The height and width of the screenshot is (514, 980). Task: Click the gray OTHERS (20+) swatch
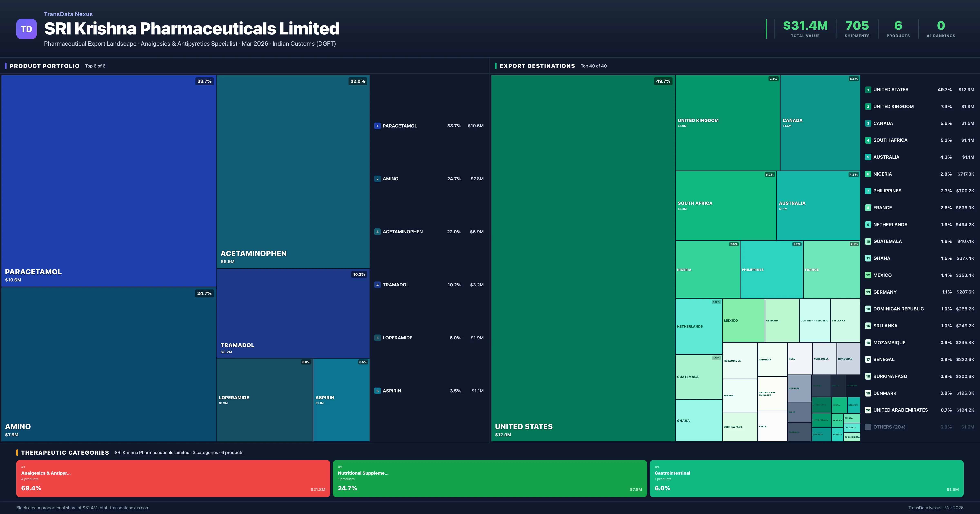coord(868,427)
